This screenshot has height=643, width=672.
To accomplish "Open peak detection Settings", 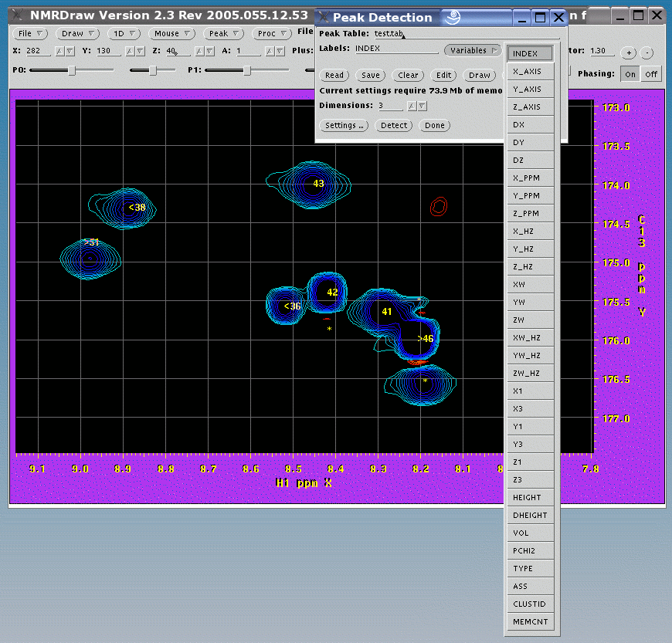I will click(344, 126).
